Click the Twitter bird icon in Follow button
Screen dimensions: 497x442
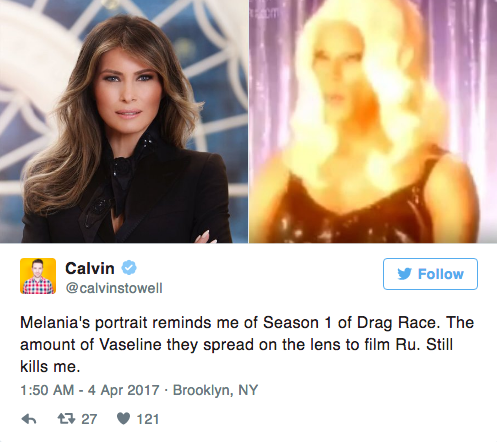click(405, 274)
